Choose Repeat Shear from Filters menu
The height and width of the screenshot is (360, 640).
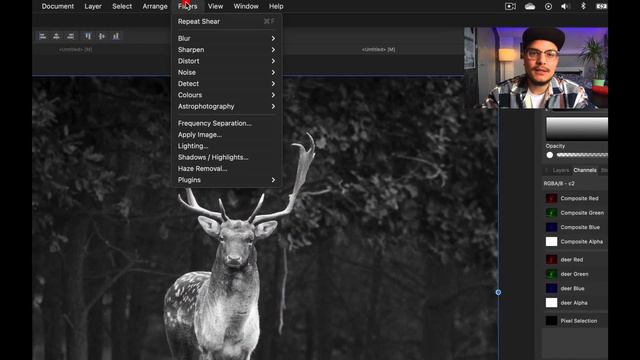(227, 21)
